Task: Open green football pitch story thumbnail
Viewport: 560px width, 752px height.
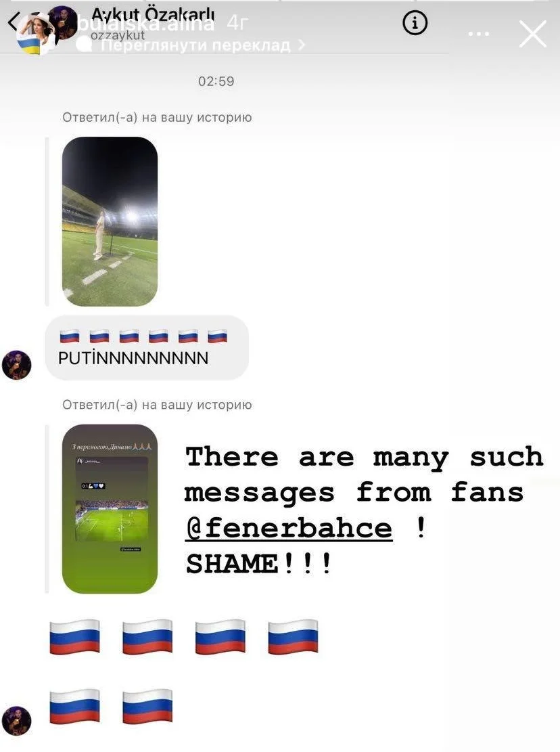Action: [110, 509]
